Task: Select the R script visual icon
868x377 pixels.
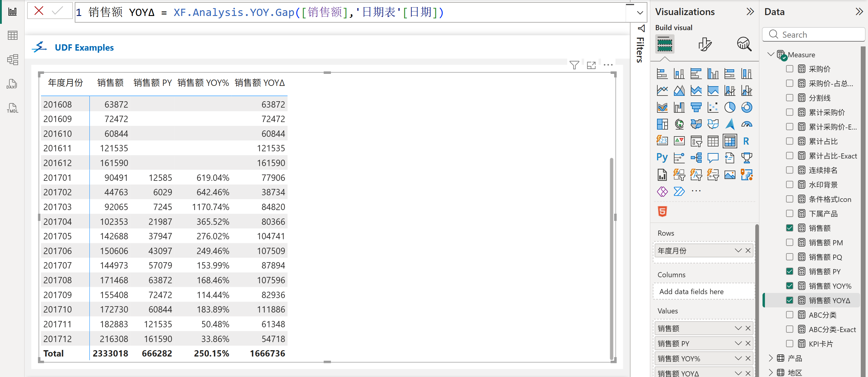Action: (746, 141)
